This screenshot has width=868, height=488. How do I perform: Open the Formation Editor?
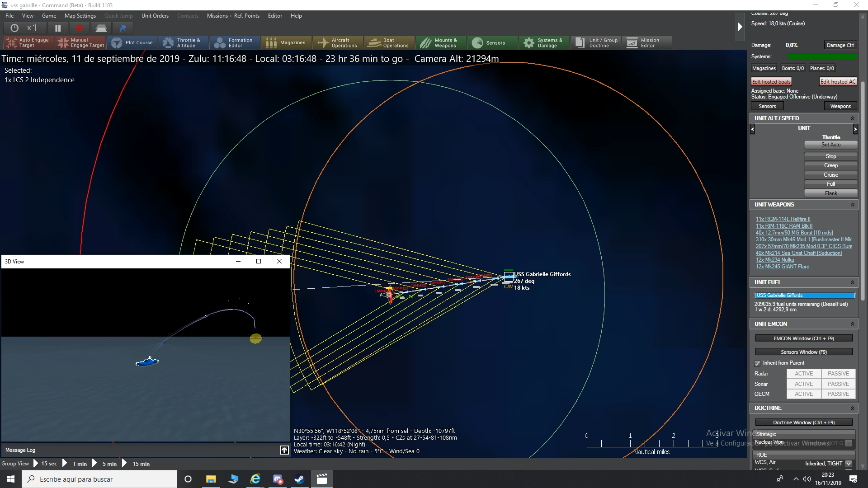(x=235, y=42)
